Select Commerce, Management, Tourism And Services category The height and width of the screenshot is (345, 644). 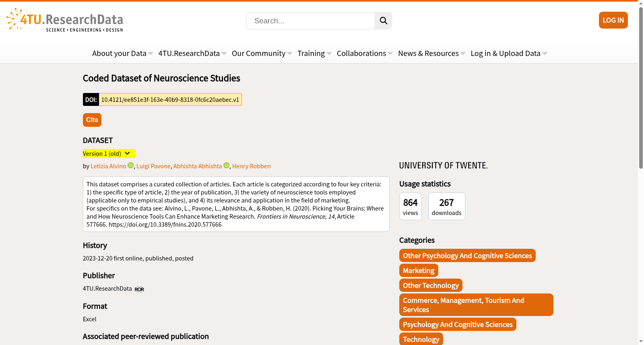pos(476,305)
